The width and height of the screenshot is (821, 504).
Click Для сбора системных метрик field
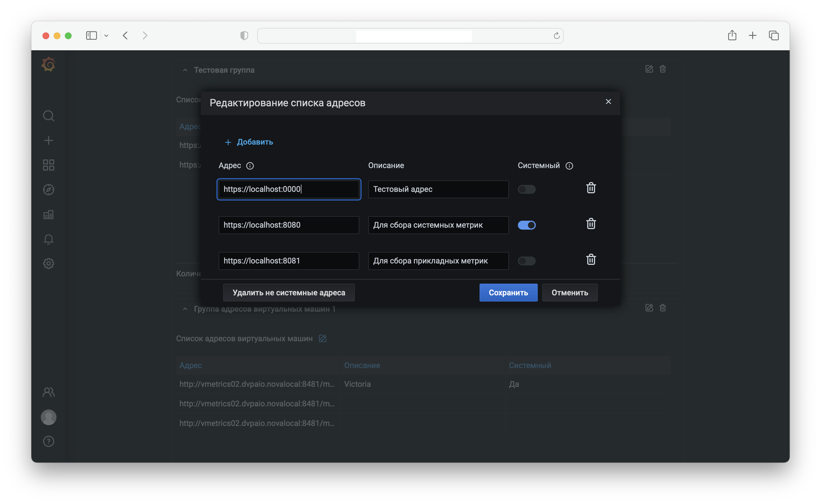coord(438,225)
